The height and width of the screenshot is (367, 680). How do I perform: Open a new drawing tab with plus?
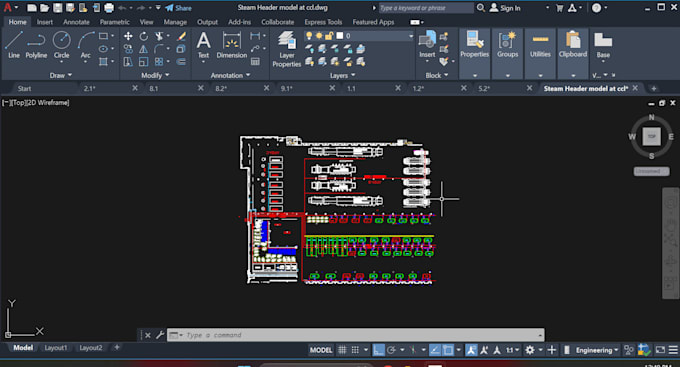(654, 88)
